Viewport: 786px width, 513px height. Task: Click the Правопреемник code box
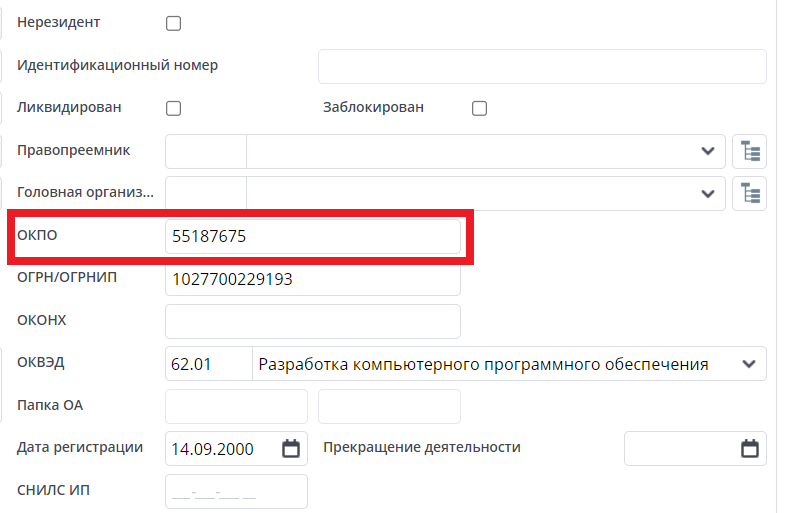tap(205, 152)
